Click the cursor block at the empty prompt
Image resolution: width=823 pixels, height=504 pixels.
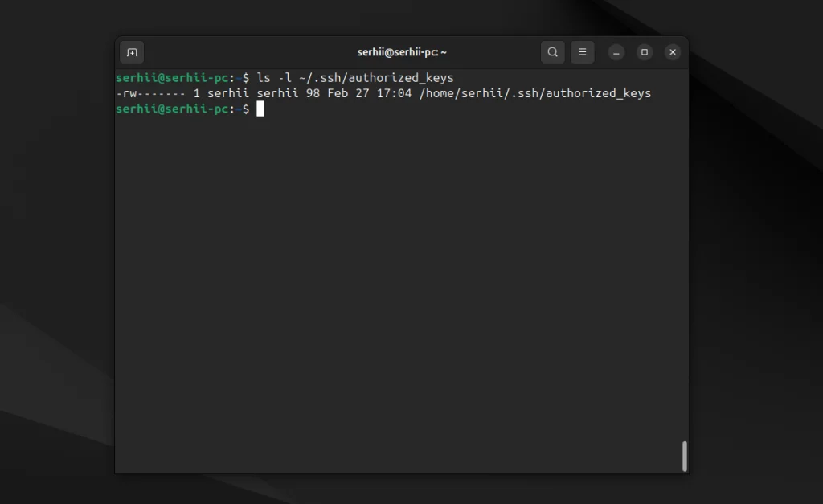260,109
